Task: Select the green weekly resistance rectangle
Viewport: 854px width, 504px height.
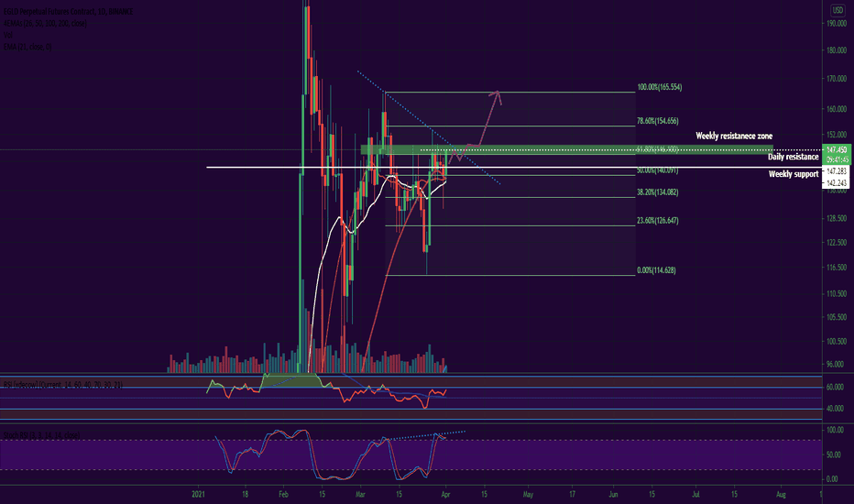Action: tap(566, 149)
